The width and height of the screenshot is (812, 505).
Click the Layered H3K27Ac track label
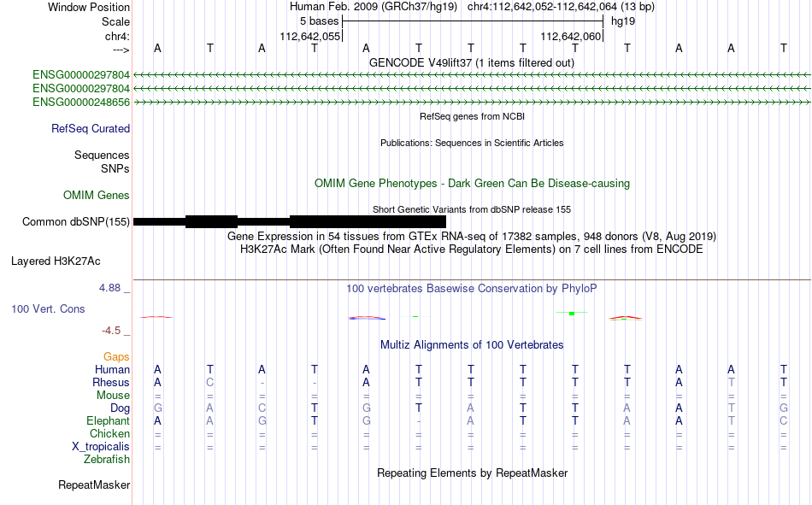tap(56, 261)
